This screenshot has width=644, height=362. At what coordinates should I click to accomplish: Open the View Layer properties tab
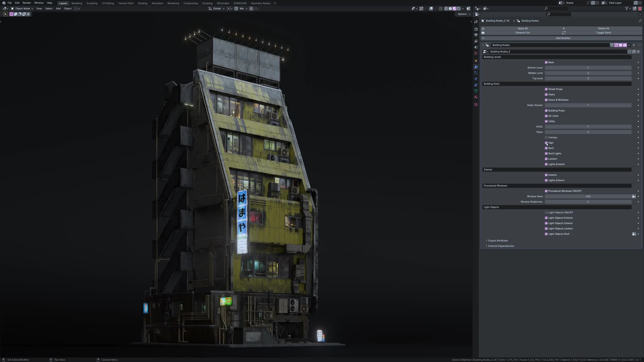pos(476,41)
